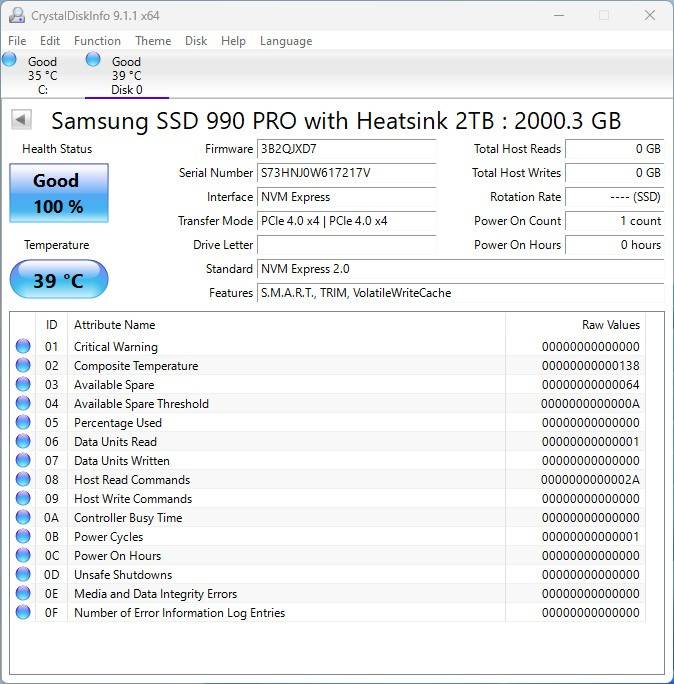Click the blue orb beside Unsafe Shutdowns
Viewport: 674px width, 684px height.
pos(23,574)
